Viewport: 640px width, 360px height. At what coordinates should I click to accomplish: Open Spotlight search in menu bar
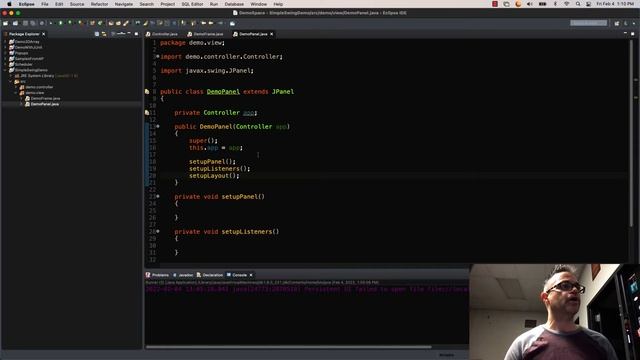coord(578,4)
